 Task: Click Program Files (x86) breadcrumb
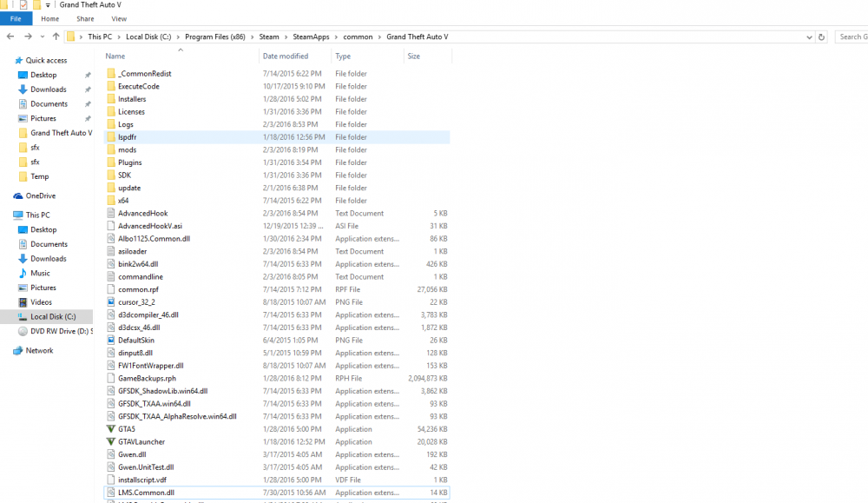tap(214, 36)
